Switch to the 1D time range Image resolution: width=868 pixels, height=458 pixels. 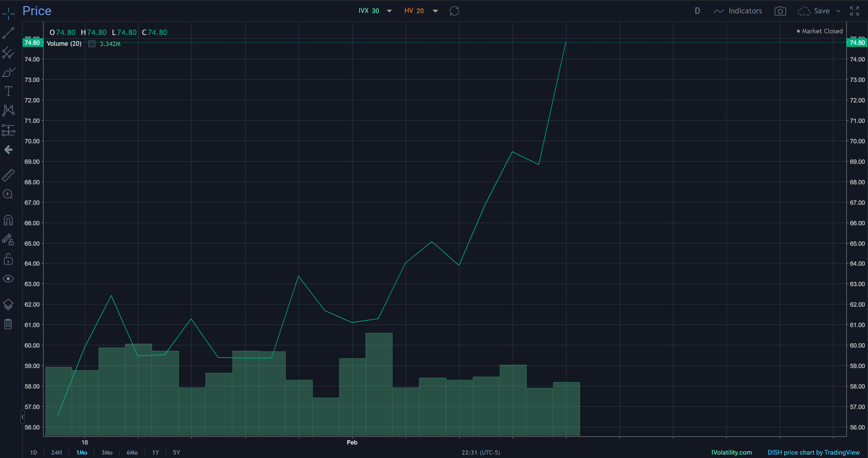pyautogui.click(x=33, y=453)
